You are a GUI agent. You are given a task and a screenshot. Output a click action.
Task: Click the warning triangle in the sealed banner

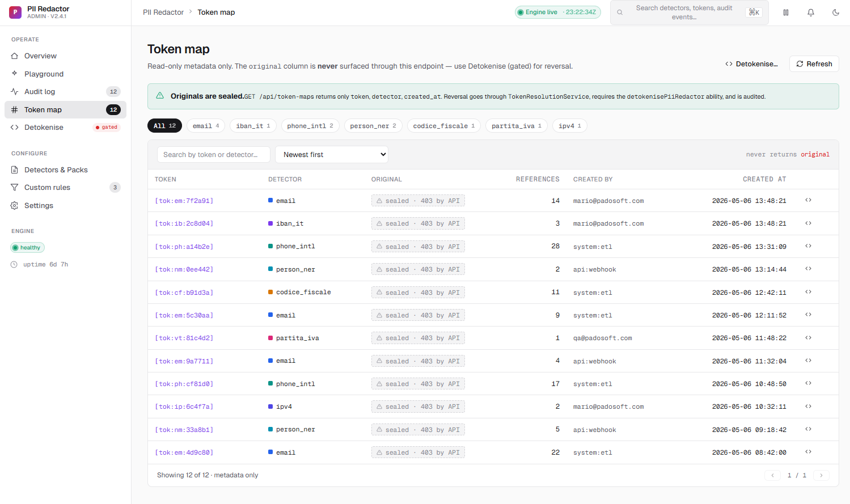point(160,96)
